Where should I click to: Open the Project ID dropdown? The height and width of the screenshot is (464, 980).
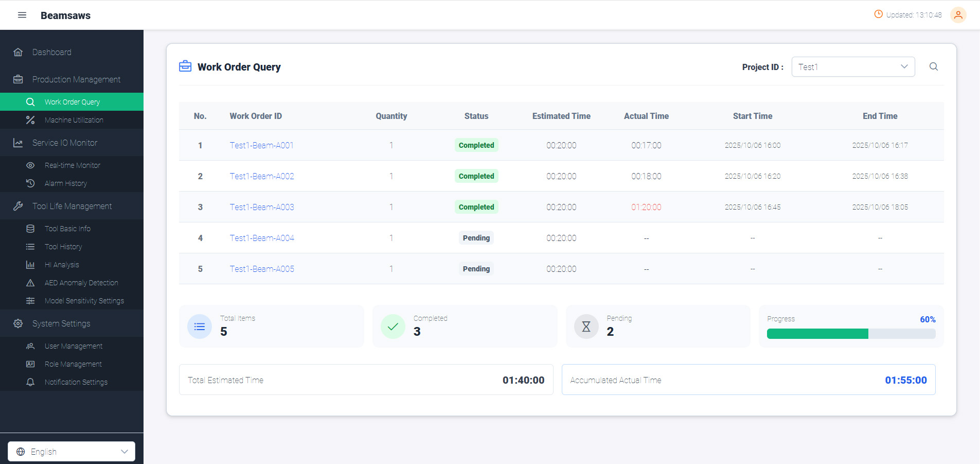tap(853, 66)
